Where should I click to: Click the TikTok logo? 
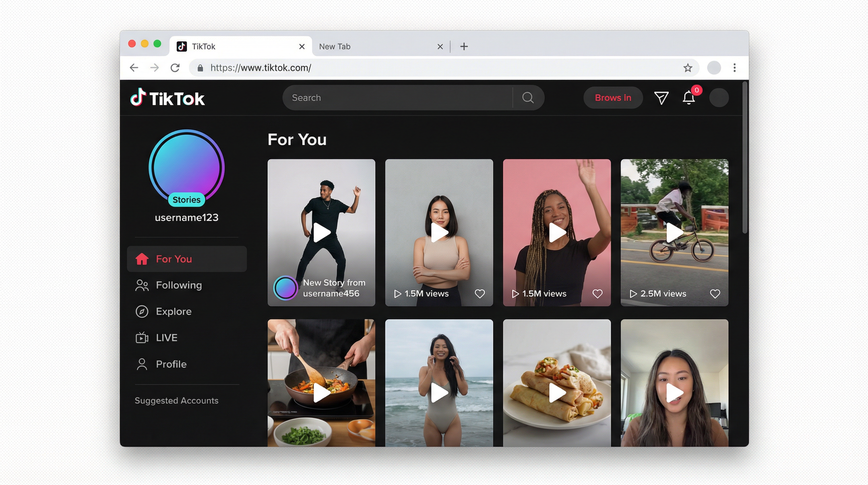[x=167, y=98]
